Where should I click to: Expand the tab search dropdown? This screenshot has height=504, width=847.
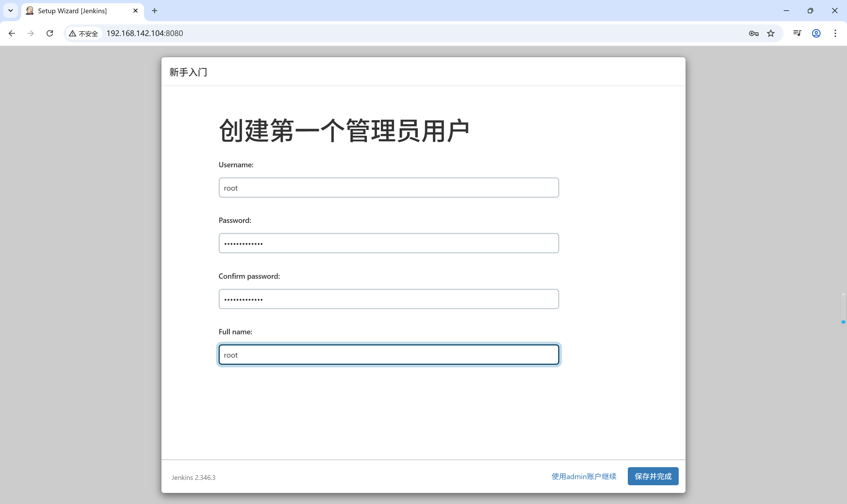click(11, 11)
